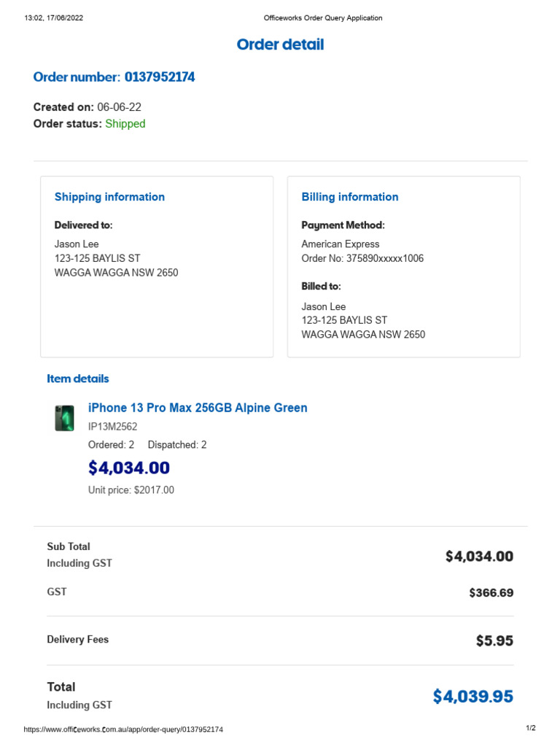The width and height of the screenshot is (560, 747).
Task: Click Jason Lee under Billed to
Action: (x=323, y=307)
